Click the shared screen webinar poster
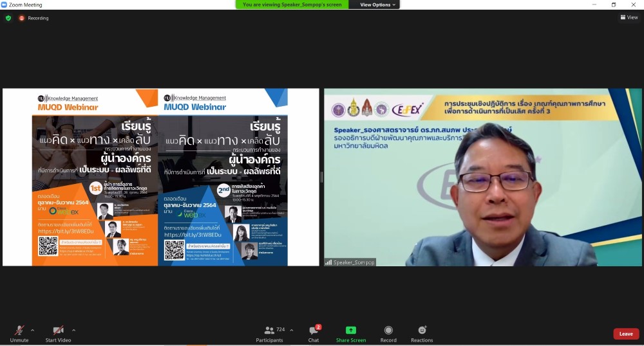644x346 pixels. 161,177
